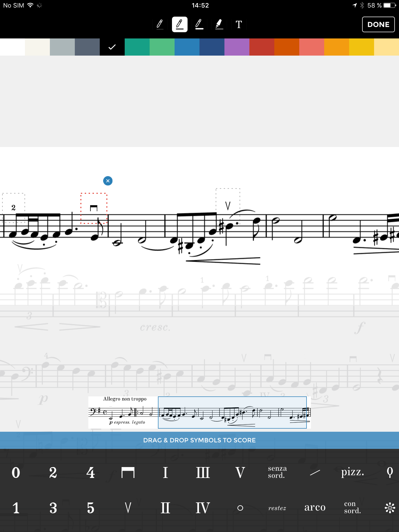Remove the selected annotation with blue X

[108, 181]
